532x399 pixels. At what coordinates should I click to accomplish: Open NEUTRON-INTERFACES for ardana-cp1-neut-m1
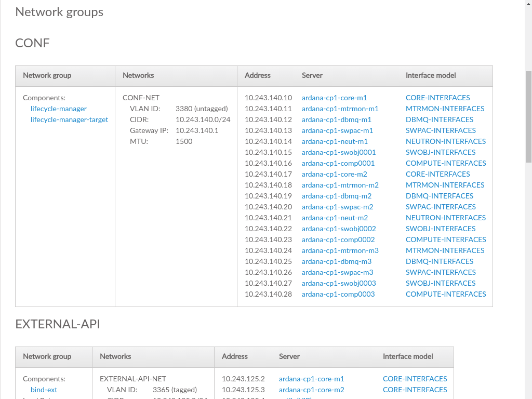coord(445,141)
